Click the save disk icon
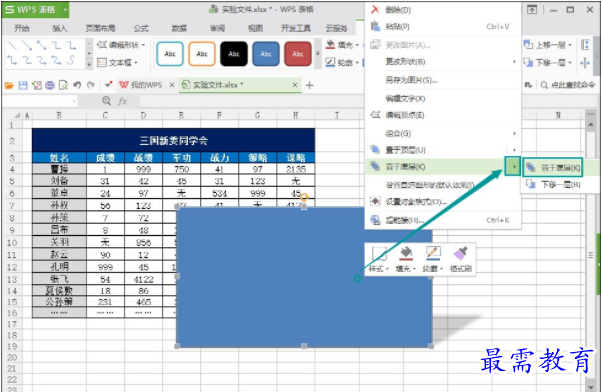The image size is (602, 392). click(x=23, y=85)
